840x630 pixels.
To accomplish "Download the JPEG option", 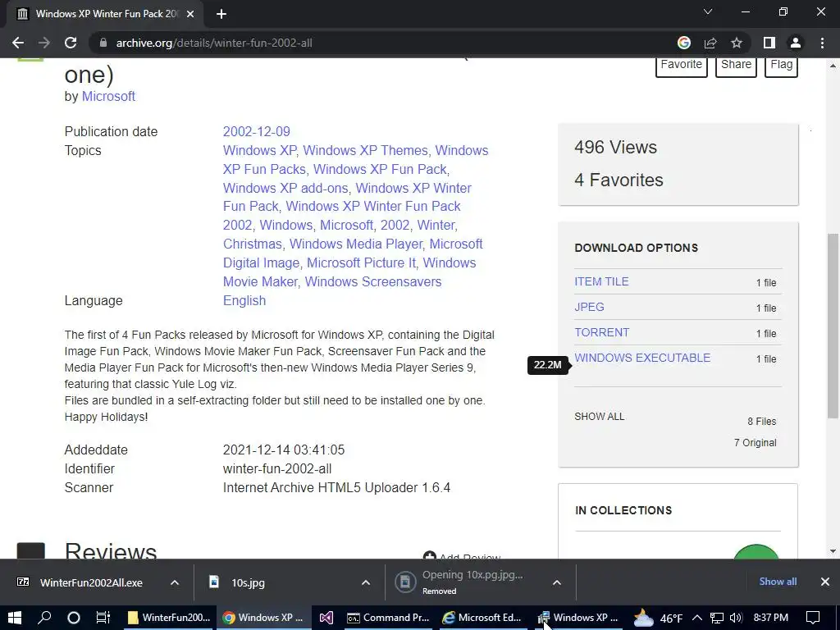I will pyautogui.click(x=589, y=307).
